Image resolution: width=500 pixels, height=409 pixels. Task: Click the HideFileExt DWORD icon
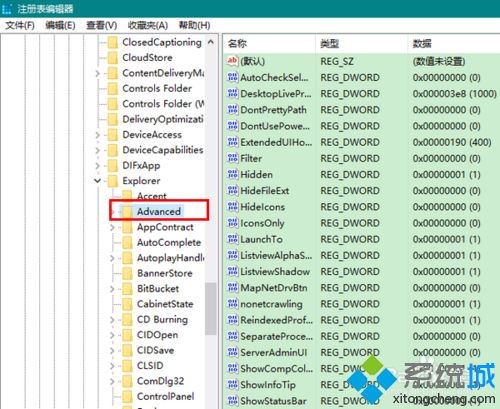[232, 190]
